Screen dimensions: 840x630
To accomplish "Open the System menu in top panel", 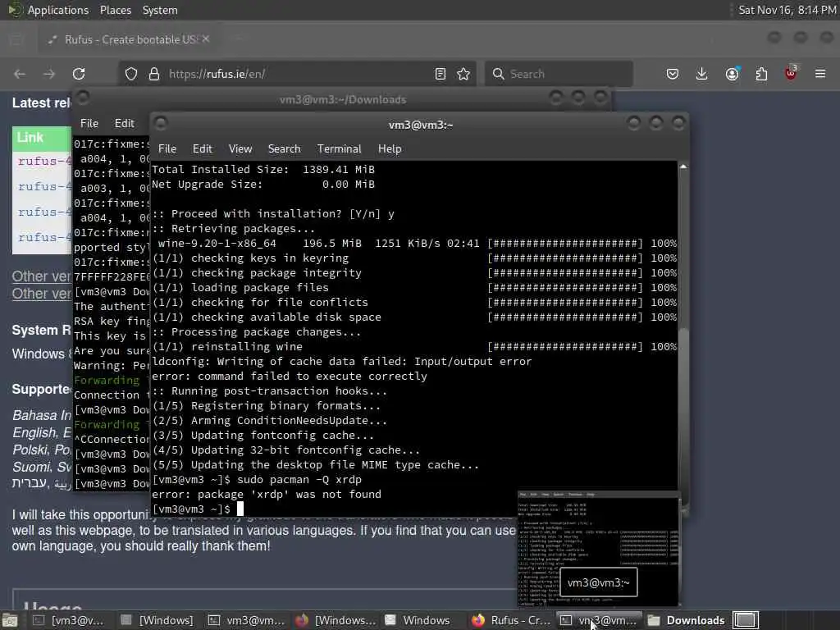I will 160,10.
